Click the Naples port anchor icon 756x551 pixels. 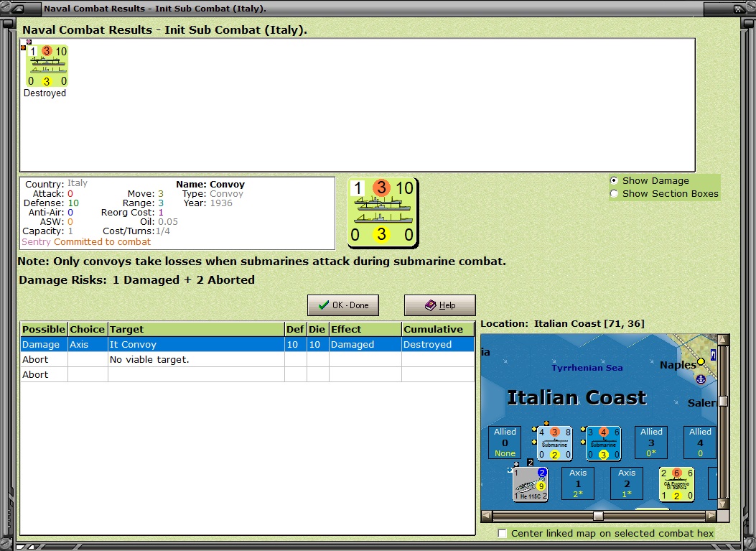(701, 379)
